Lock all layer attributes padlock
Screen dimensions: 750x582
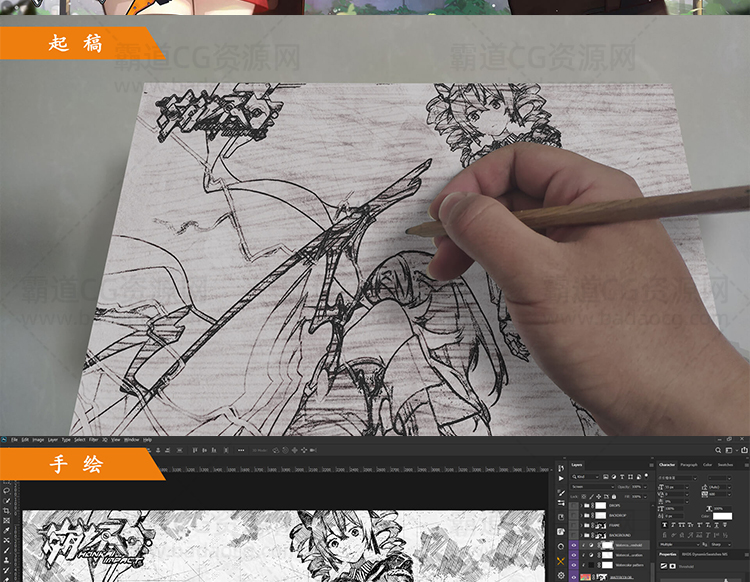[614, 496]
